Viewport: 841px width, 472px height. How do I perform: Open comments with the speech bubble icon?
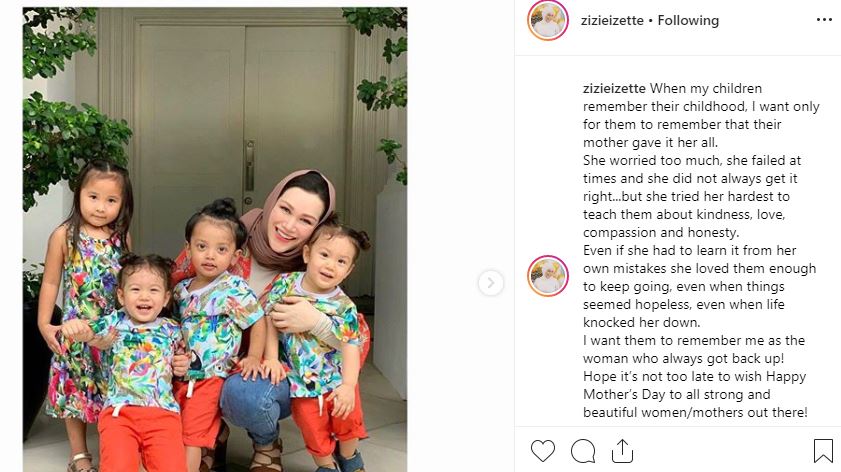pyautogui.click(x=583, y=451)
